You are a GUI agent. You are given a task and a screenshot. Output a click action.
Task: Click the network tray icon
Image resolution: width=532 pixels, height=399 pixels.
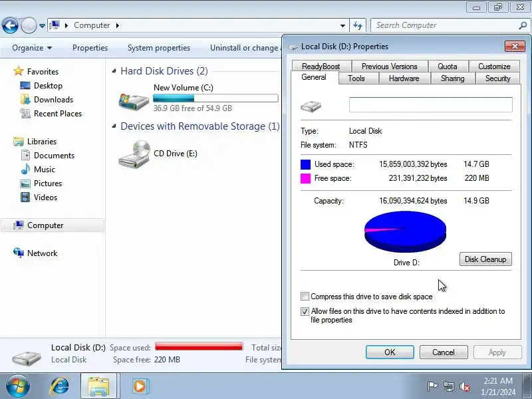coord(448,386)
